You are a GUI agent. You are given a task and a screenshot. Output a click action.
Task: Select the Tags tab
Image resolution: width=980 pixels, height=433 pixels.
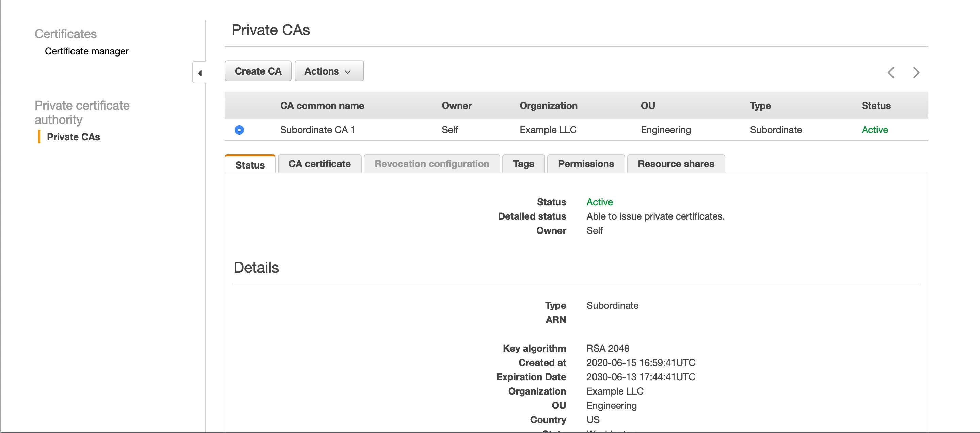coord(524,164)
